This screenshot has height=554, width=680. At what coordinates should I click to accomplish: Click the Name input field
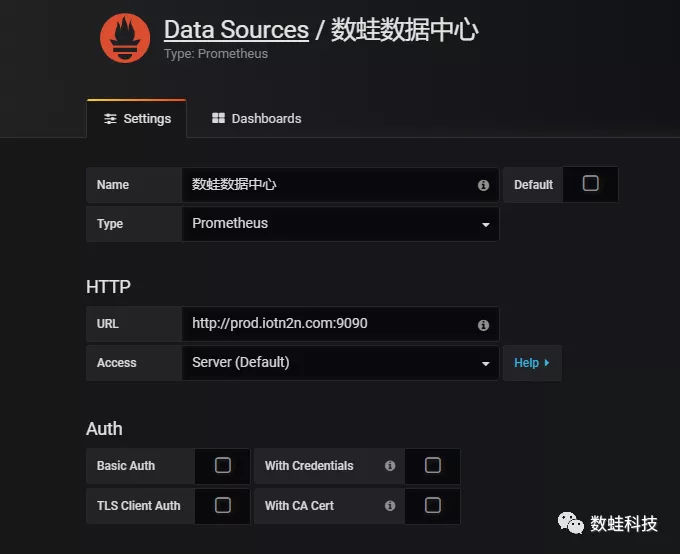pyautogui.click(x=340, y=185)
